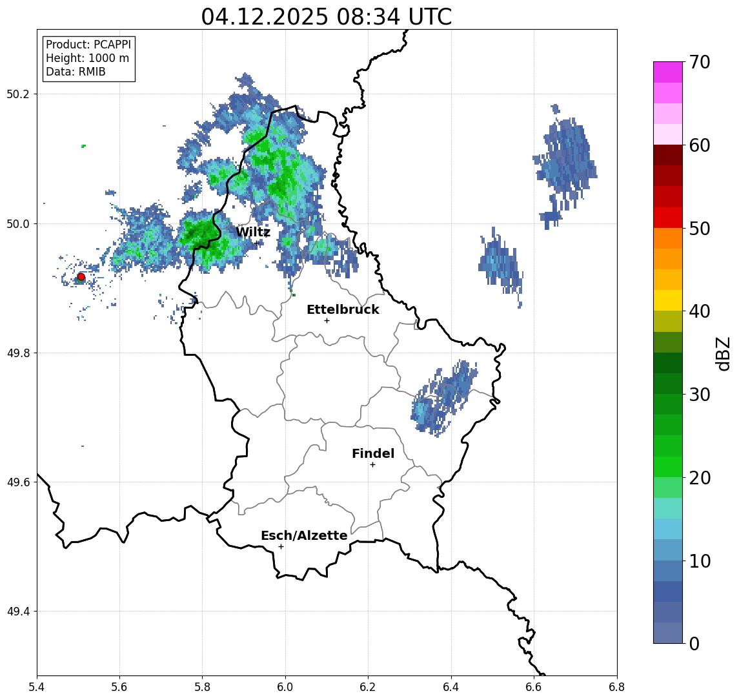Click the orange colorbar segment below 50

pos(668,239)
